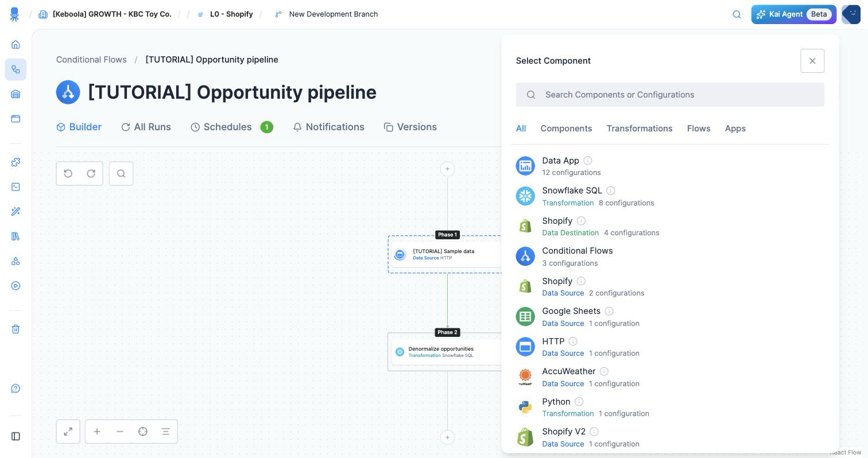Select the Conditional Flows component
This screenshot has height=458, width=868.
coord(670,257)
